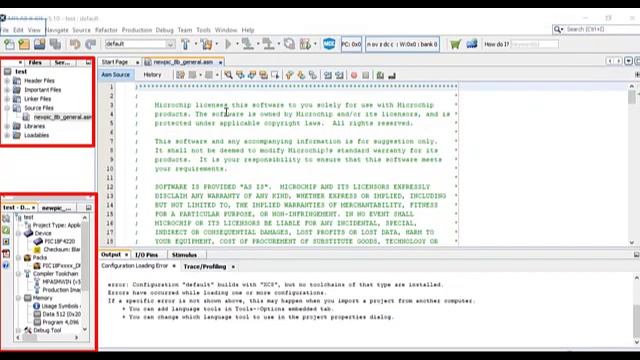Click the green checkmark icon in the dashboard sidebar

click(x=6, y=230)
